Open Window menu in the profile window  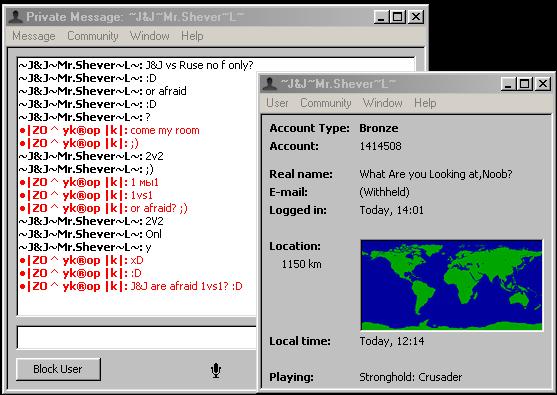click(383, 103)
